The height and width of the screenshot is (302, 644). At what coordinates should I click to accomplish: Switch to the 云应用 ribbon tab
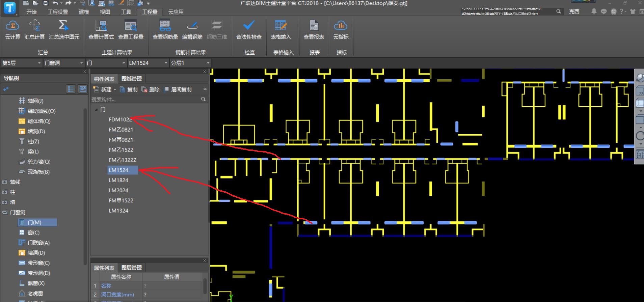coord(176,12)
